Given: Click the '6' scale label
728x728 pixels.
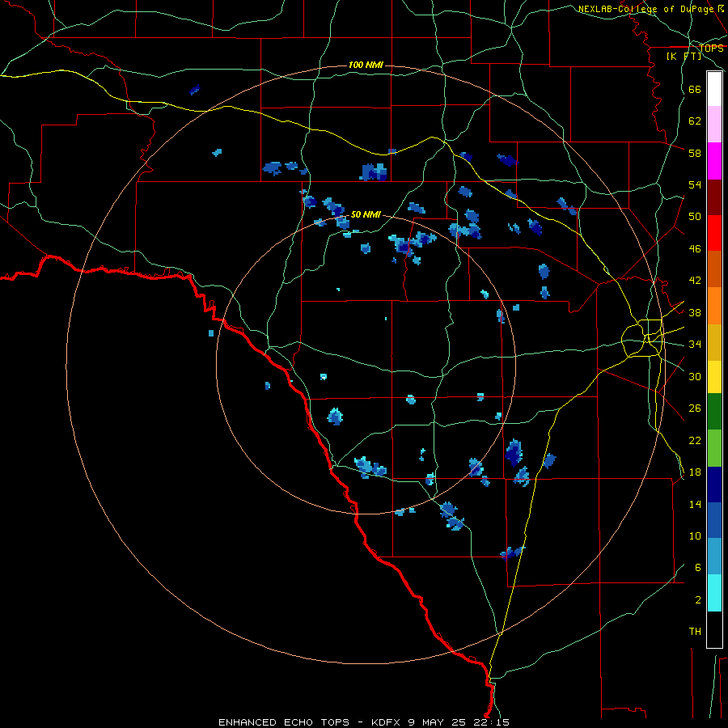Looking at the screenshot, I should tap(698, 567).
